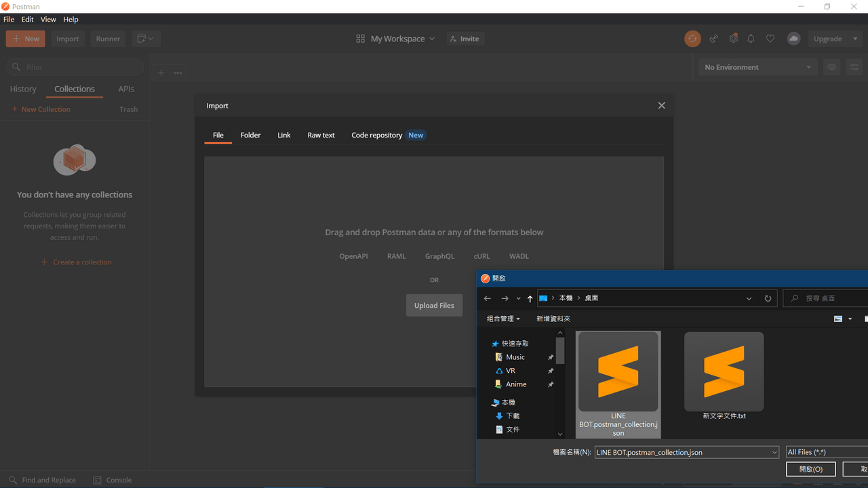Open the view options dropdown arrow
The width and height of the screenshot is (868, 488).
click(850, 319)
